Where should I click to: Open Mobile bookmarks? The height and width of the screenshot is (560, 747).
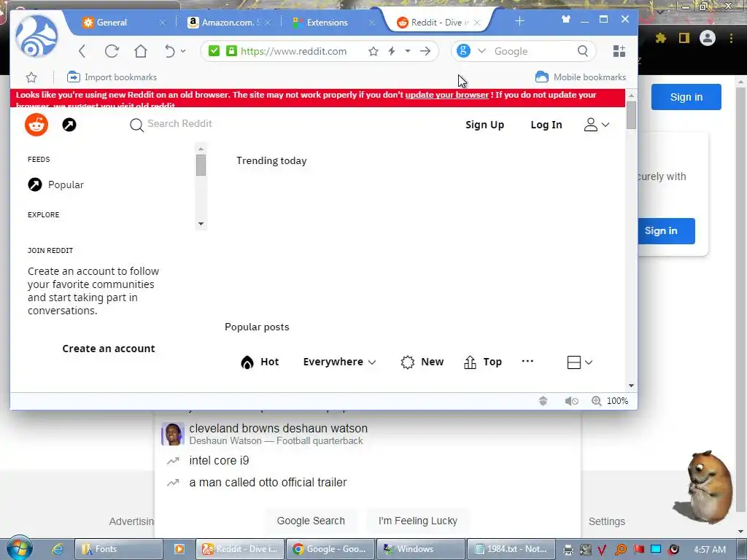pos(581,77)
